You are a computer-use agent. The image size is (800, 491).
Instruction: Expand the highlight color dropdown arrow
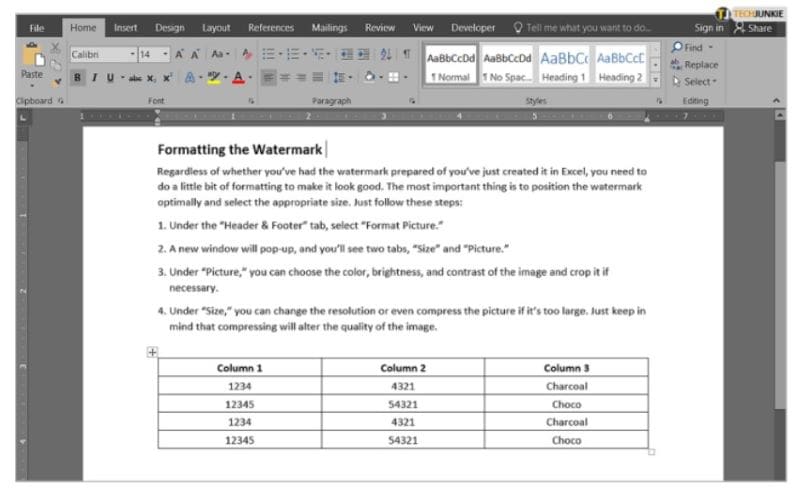point(226,78)
